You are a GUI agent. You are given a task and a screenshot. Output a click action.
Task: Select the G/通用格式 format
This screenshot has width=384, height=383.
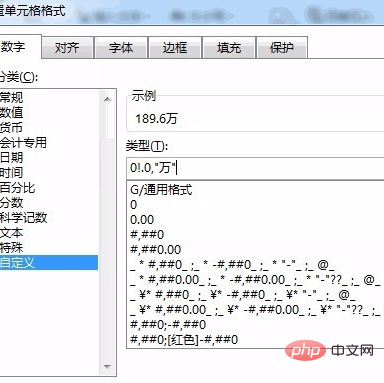coord(256,190)
